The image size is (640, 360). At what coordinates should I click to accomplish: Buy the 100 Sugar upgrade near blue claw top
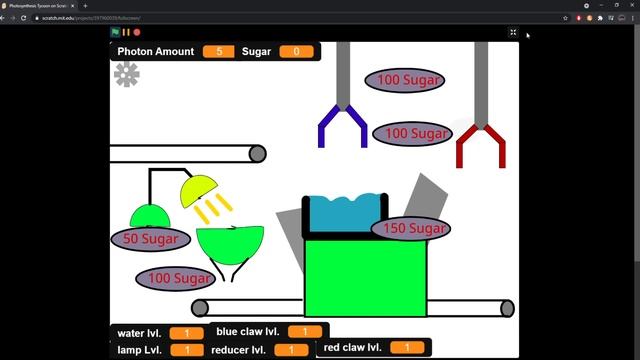404,80
